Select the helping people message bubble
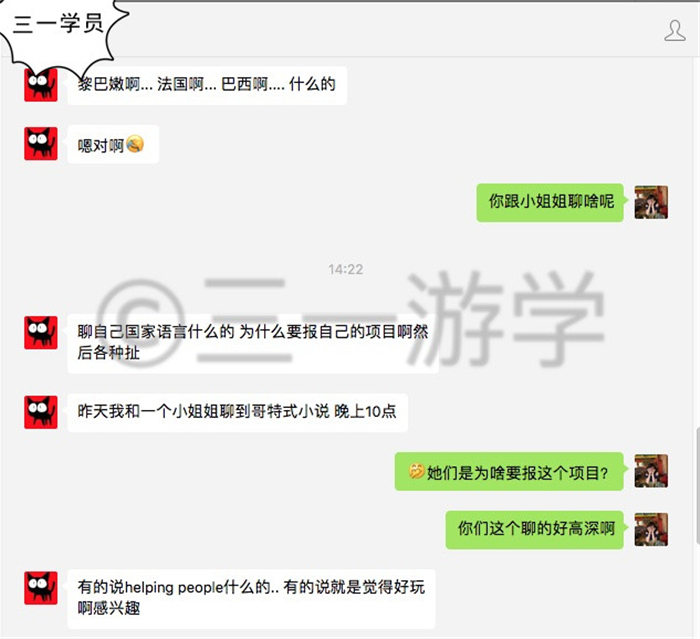The width and height of the screenshot is (700, 639). coord(251,598)
